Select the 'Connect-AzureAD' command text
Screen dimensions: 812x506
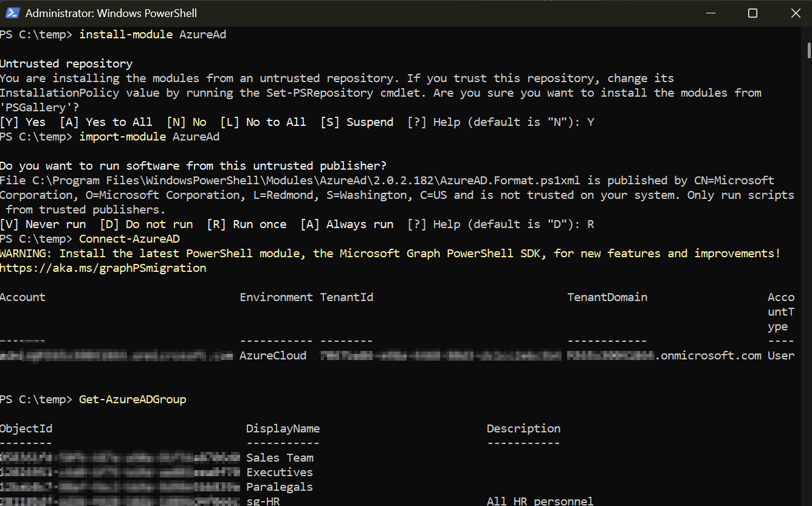[129, 239]
